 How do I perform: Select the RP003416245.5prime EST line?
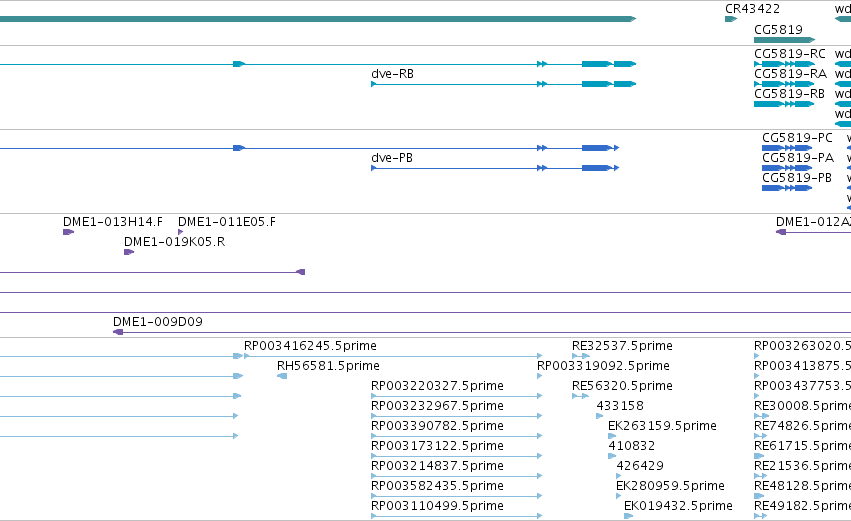pyautogui.click(x=393, y=356)
